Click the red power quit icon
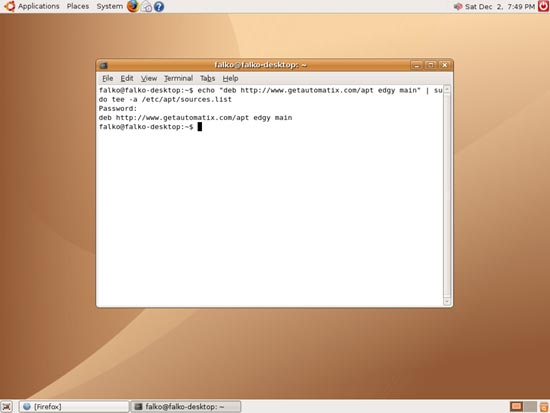This screenshot has height=413, width=550. coord(543,6)
